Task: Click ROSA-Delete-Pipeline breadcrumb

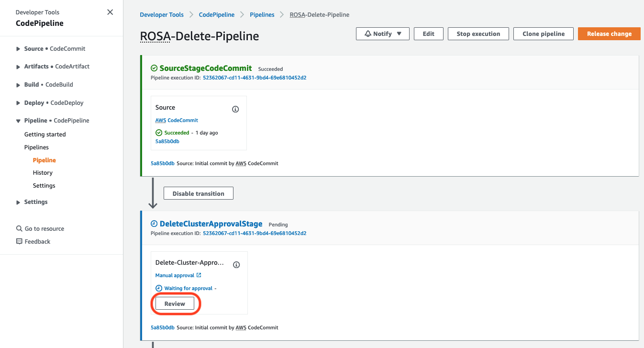Action: (320, 15)
